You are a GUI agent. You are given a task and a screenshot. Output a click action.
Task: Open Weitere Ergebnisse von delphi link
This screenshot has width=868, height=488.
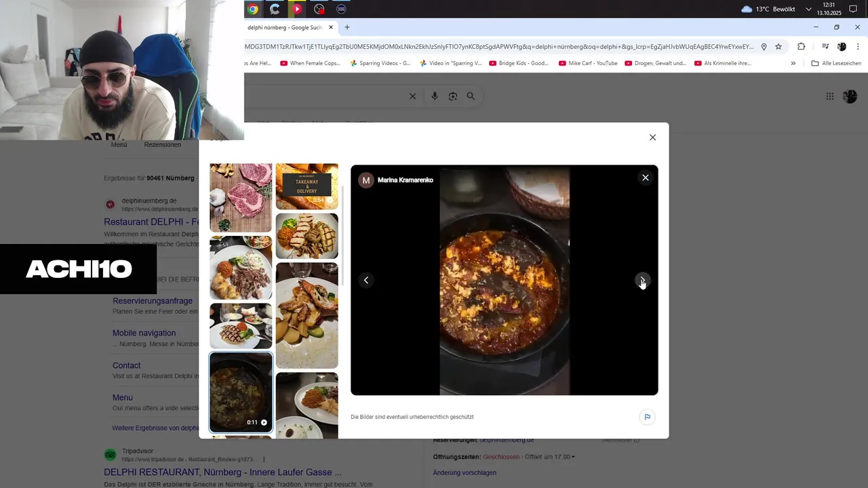coord(155,428)
